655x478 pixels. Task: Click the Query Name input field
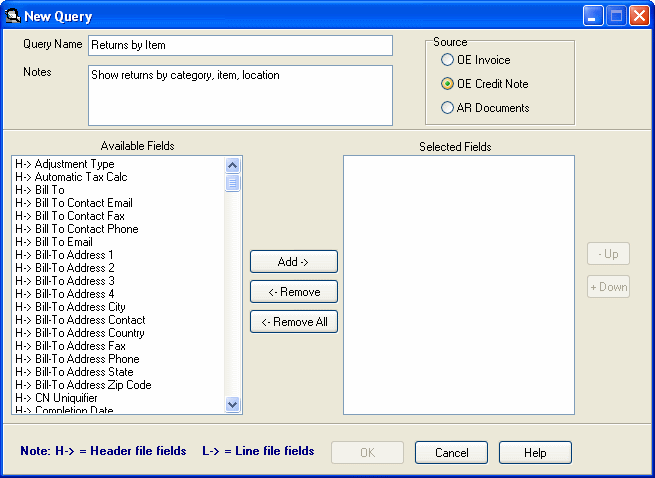pos(240,45)
